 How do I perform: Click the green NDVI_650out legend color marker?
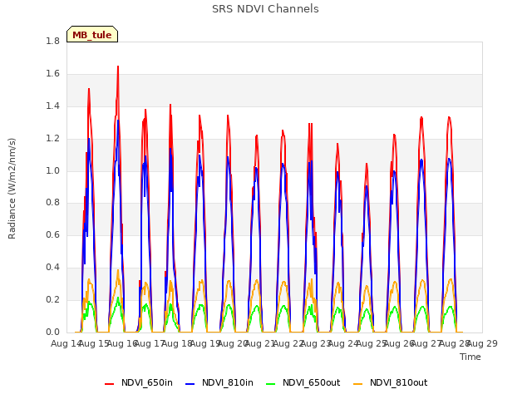270,384
